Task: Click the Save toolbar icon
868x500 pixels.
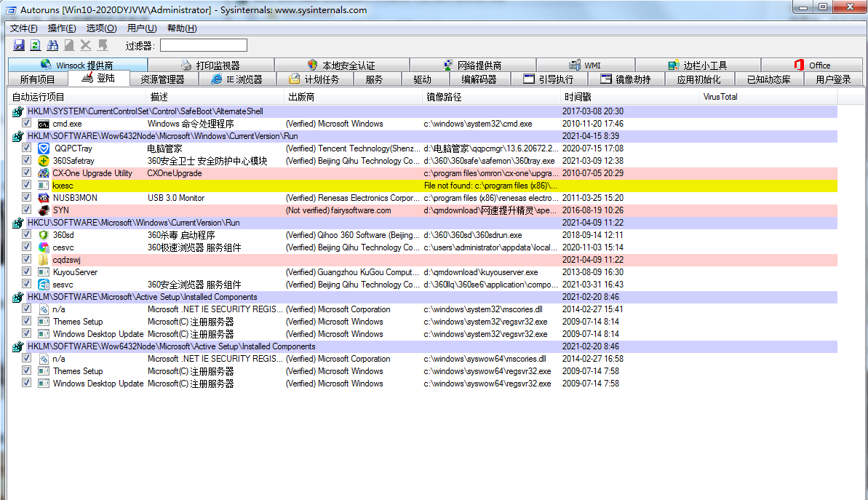Action: (19, 45)
